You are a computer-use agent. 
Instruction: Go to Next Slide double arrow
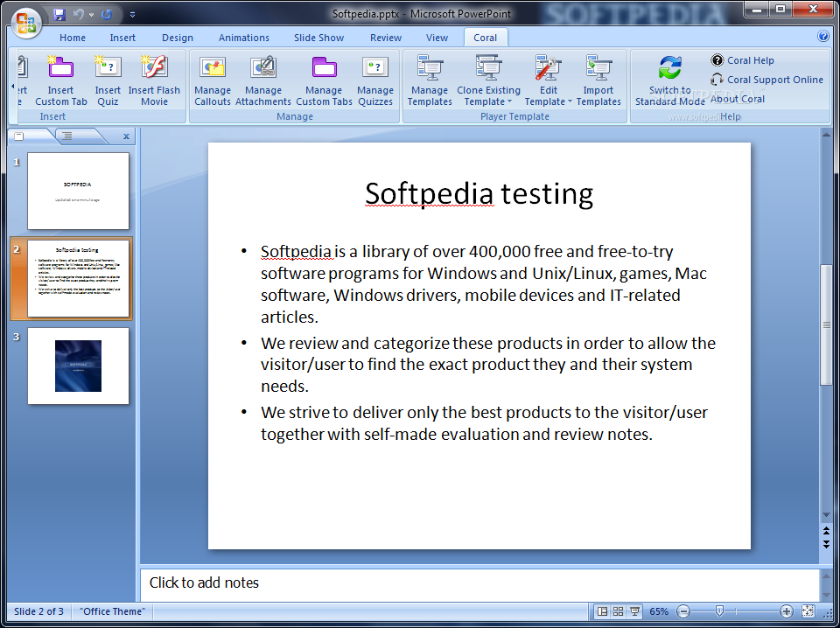pyautogui.click(x=825, y=544)
